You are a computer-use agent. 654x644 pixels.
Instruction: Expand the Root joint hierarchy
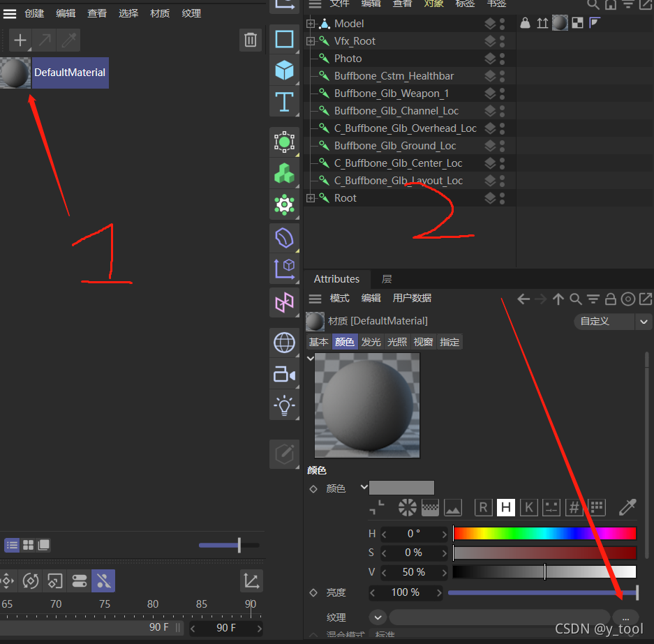(311, 198)
